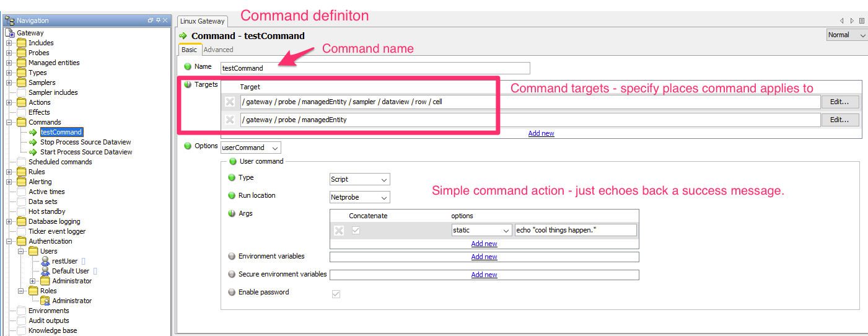Screen dimensions: 868x336
Task: Click the green status toggle next to Environment variables
Action: coord(232,256)
